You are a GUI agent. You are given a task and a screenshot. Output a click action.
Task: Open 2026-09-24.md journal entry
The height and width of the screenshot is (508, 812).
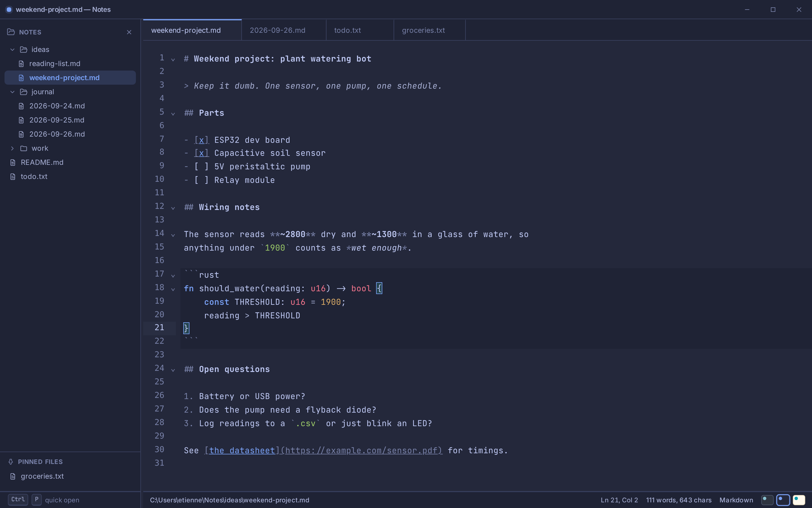(x=70, y=106)
